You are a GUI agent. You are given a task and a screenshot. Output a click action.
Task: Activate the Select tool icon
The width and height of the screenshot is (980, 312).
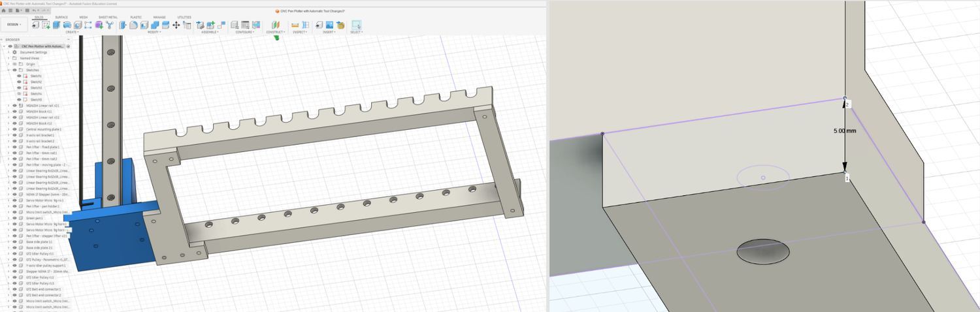356,25
